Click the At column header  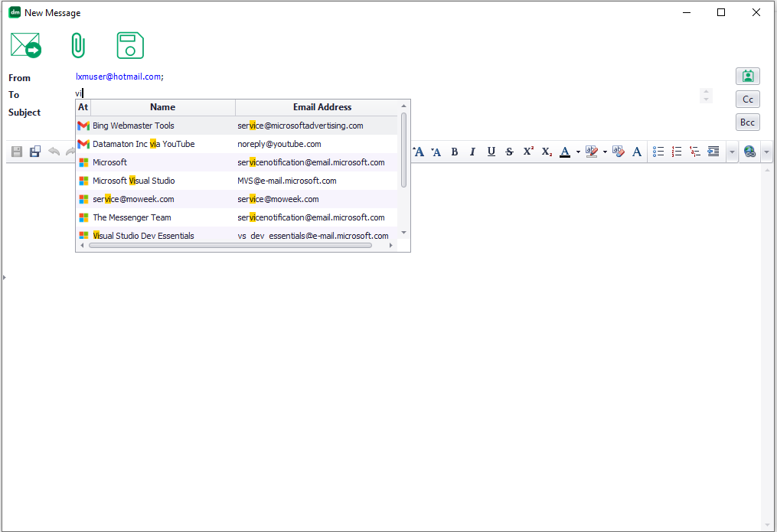(83, 107)
